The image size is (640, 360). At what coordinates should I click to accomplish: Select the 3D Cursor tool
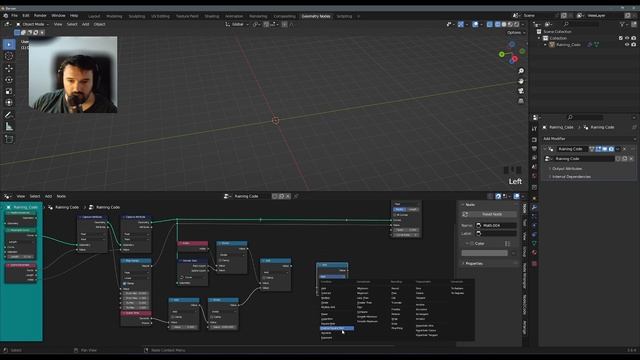pos(9,56)
